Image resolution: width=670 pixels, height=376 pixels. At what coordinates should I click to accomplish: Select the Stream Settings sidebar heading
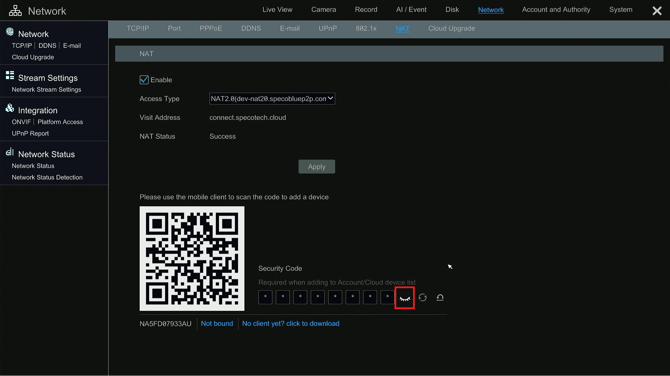tap(48, 78)
